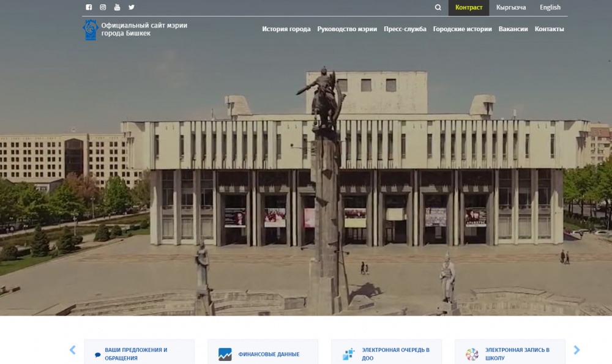Open the search magnifier icon
Viewport: 612px width, 364px height.
(438, 8)
